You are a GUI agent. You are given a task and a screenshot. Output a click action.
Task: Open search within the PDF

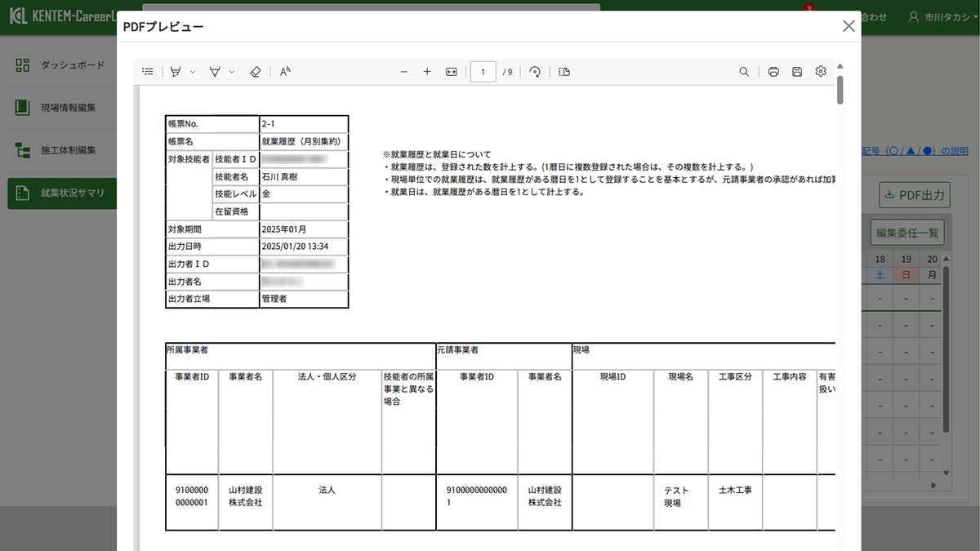[x=744, y=72]
